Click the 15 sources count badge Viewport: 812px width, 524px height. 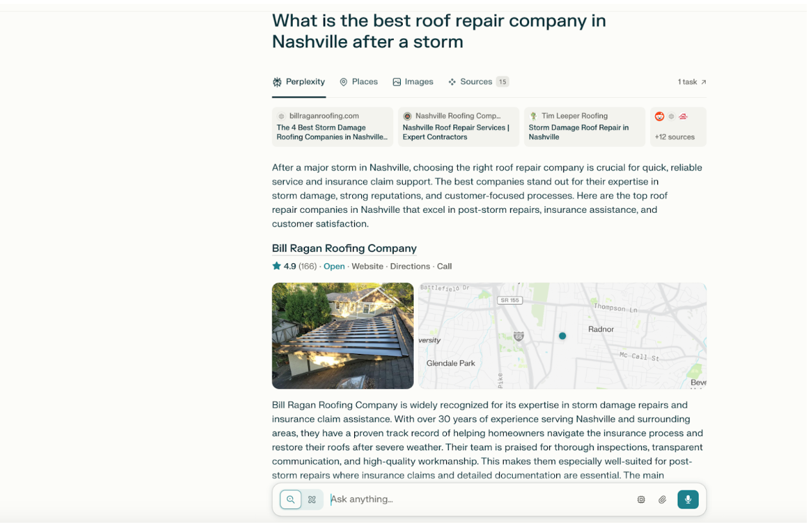502,82
